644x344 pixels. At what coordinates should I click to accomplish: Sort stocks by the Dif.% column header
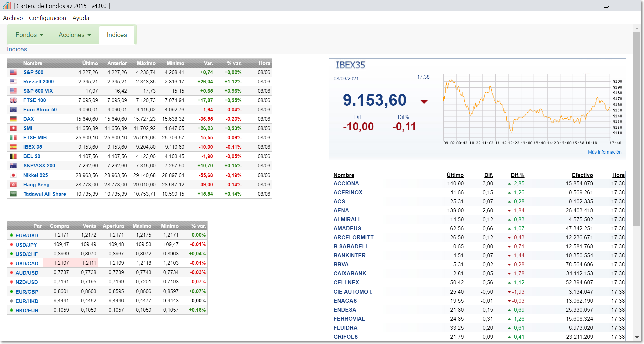(517, 175)
